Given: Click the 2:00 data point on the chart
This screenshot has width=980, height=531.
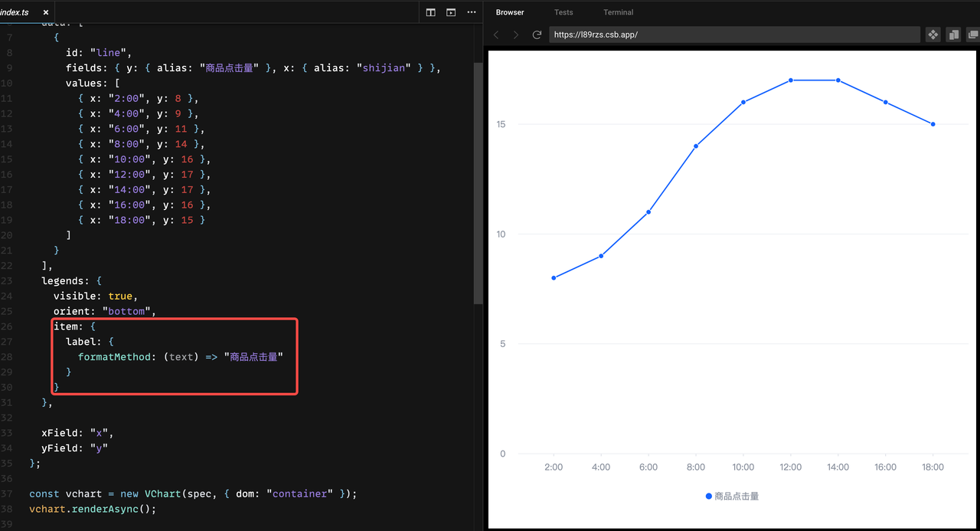Looking at the screenshot, I should 554,278.
